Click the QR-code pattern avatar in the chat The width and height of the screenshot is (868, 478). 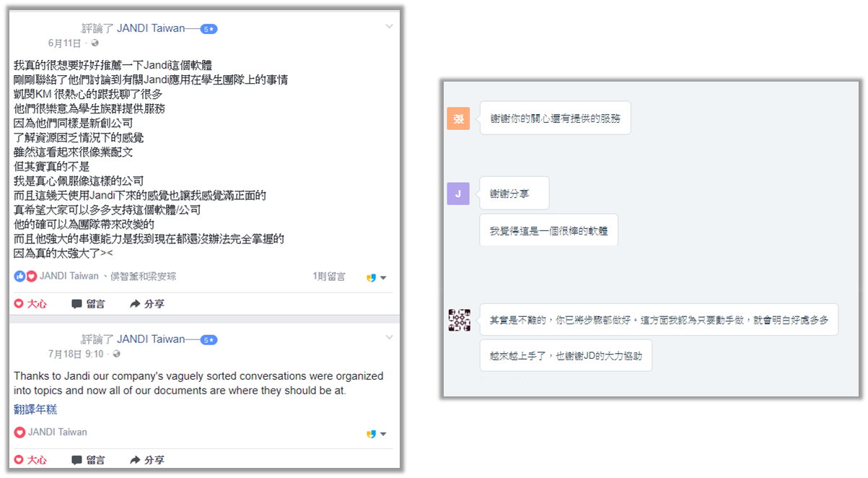(x=460, y=320)
